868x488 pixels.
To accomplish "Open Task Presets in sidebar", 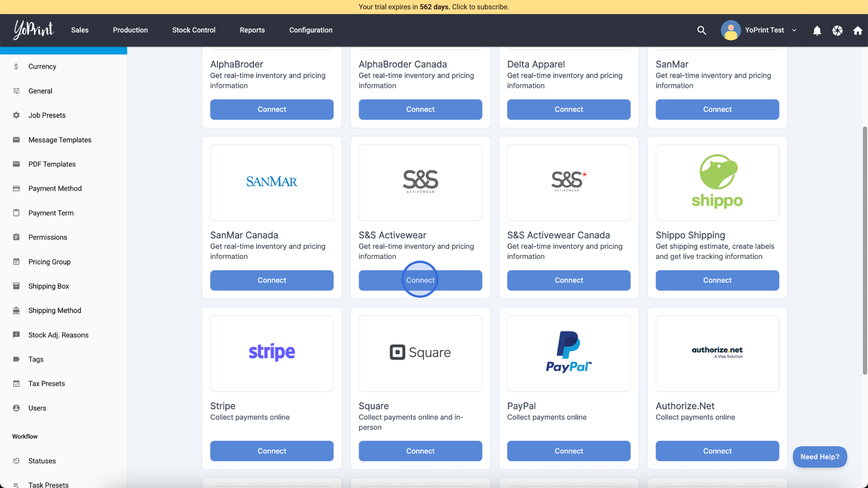I will [x=48, y=484].
